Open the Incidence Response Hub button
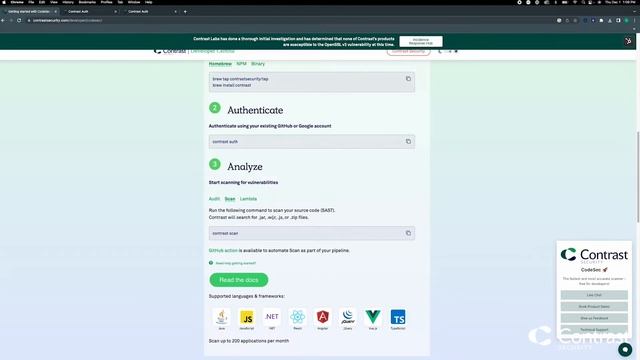The width and height of the screenshot is (640, 360). point(421,41)
